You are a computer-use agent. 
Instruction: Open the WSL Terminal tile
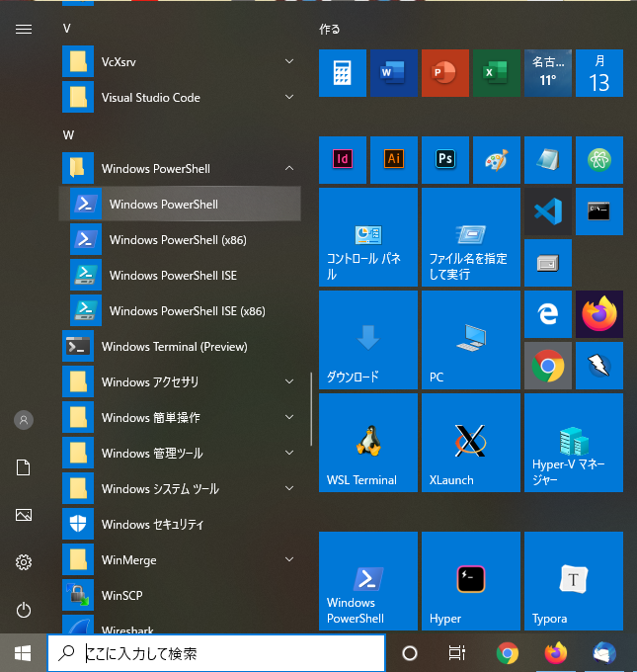pyautogui.click(x=368, y=443)
